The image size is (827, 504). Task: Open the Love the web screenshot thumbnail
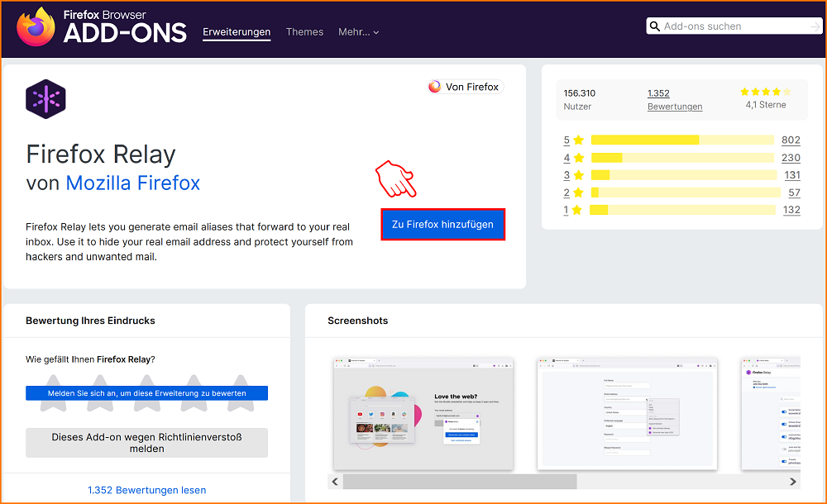[423, 414]
